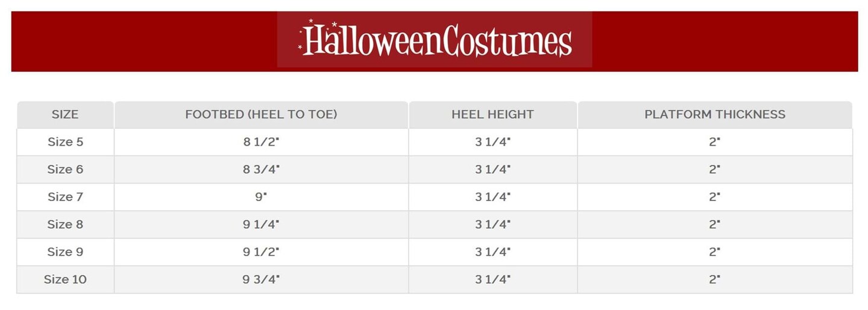Click the Size 8 heel height value
The width and height of the screenshot is (868, 310).
(492, 225)
